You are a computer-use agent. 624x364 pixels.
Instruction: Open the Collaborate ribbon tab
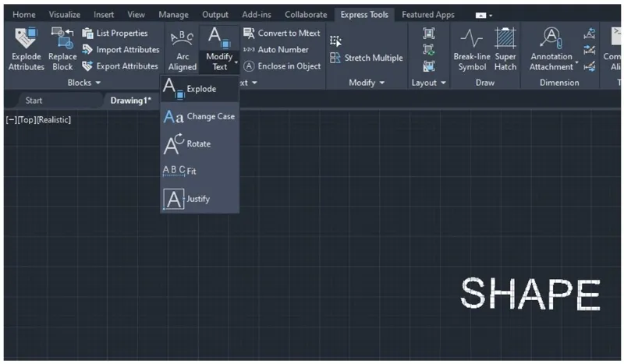(x=306, y=15)
